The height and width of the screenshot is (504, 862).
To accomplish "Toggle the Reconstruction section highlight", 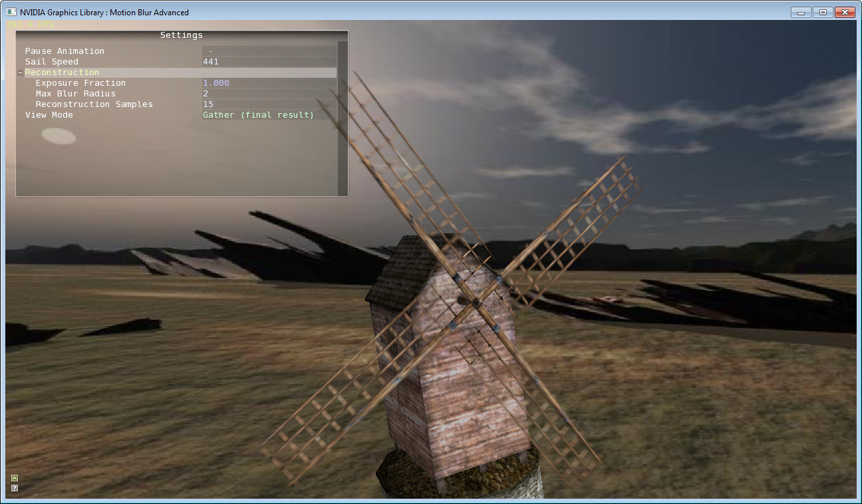I will 62,72.
